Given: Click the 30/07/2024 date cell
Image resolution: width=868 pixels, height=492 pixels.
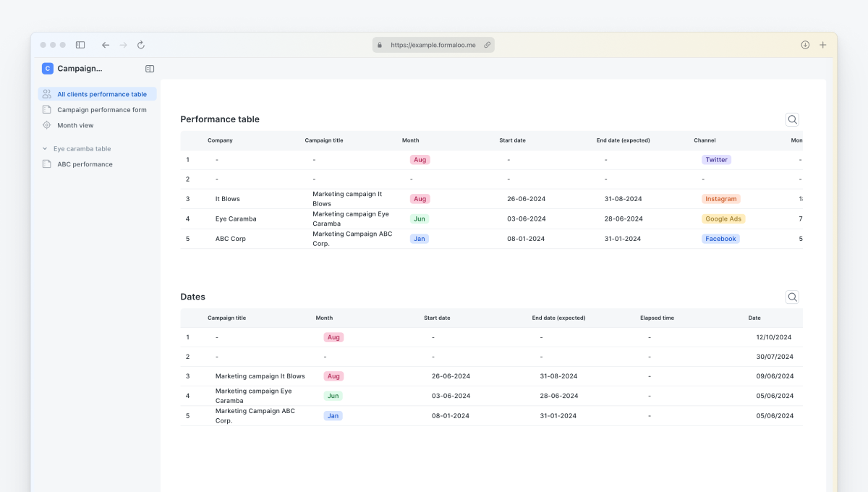Looking at the screenshot, I should (775, 357).
